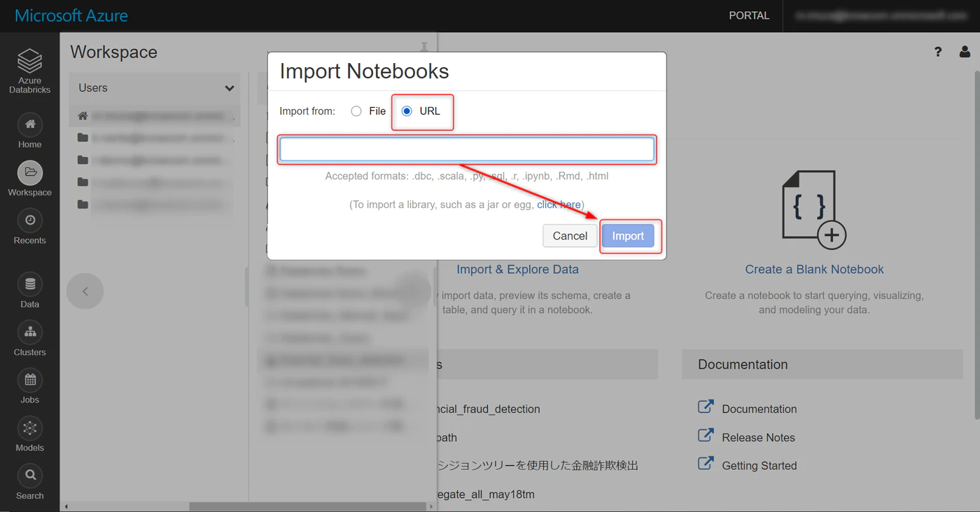Open recent item ending 'regate_all_may18tm'

pos(486,494)
